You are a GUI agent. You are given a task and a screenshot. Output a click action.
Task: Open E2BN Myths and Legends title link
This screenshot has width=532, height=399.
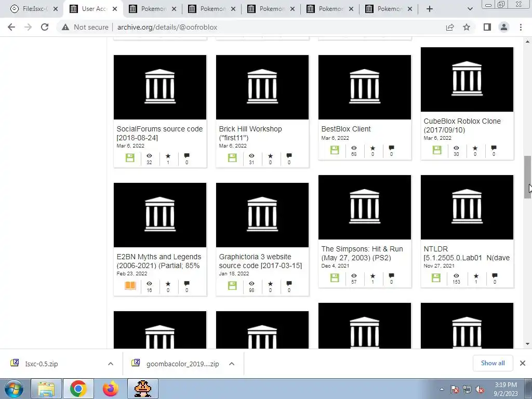click(159, 261)
